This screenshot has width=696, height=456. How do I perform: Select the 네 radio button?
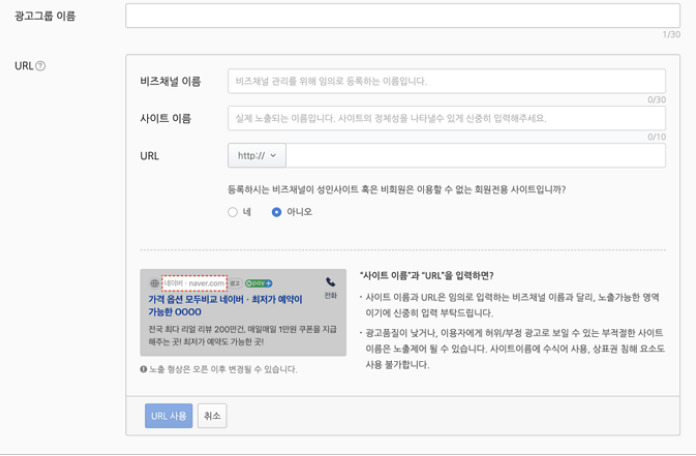(x=233, y=212)
